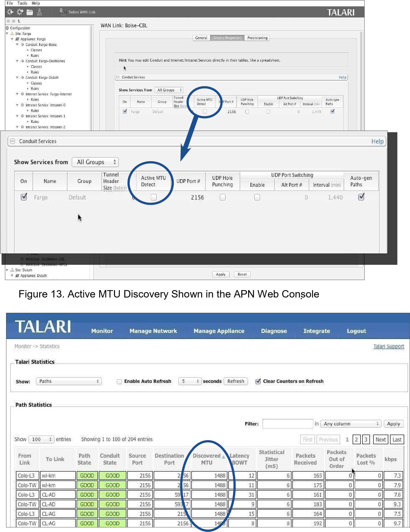Select the Conduit: Fargo-Duluth conduit icon
The image size is (410, 532).
[x=22, y=78]
